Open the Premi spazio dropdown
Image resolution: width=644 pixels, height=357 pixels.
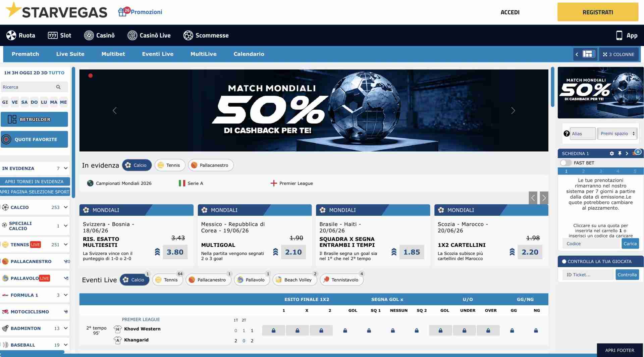pyautogui.click(x=618, y=134)
